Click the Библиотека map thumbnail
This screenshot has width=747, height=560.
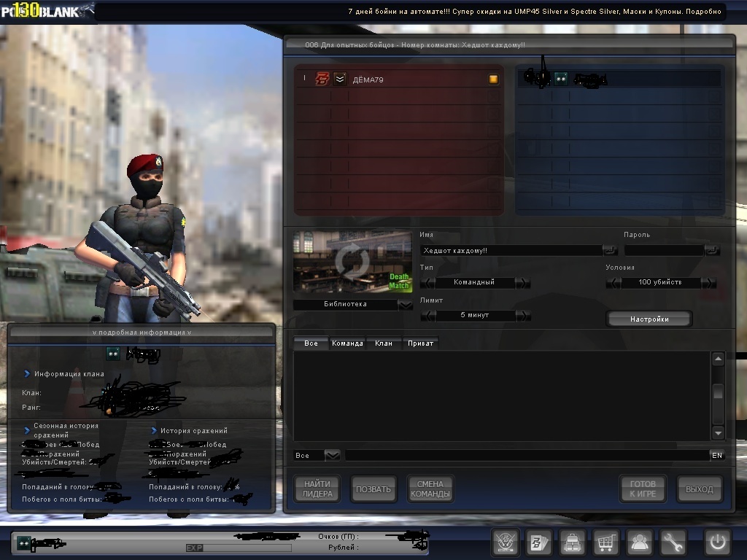pos(352,262)
